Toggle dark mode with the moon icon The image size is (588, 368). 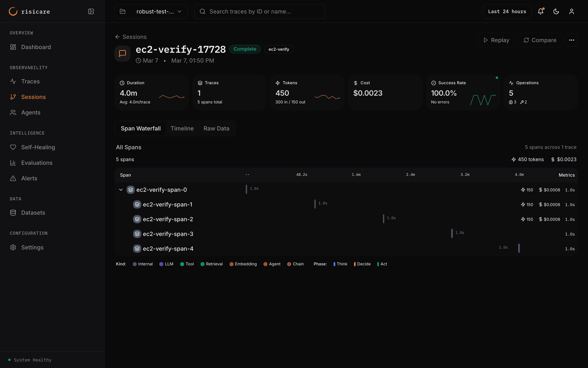[556, 11]
